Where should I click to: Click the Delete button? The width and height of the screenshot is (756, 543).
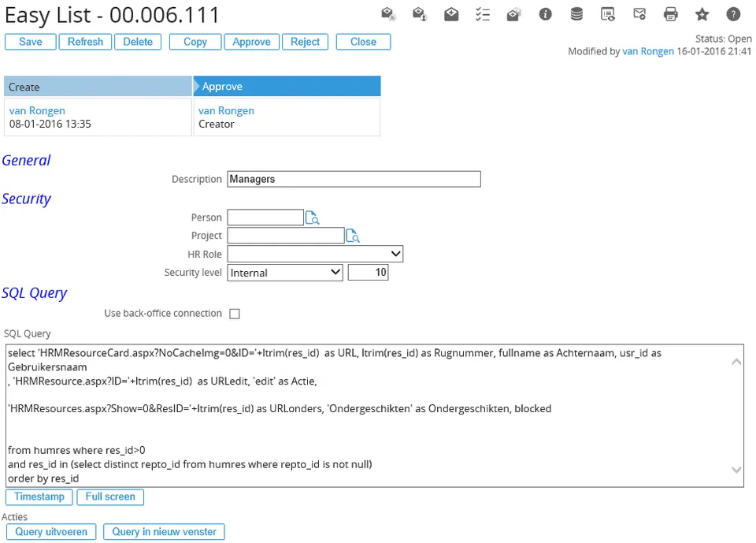click(x=138, y=42)
